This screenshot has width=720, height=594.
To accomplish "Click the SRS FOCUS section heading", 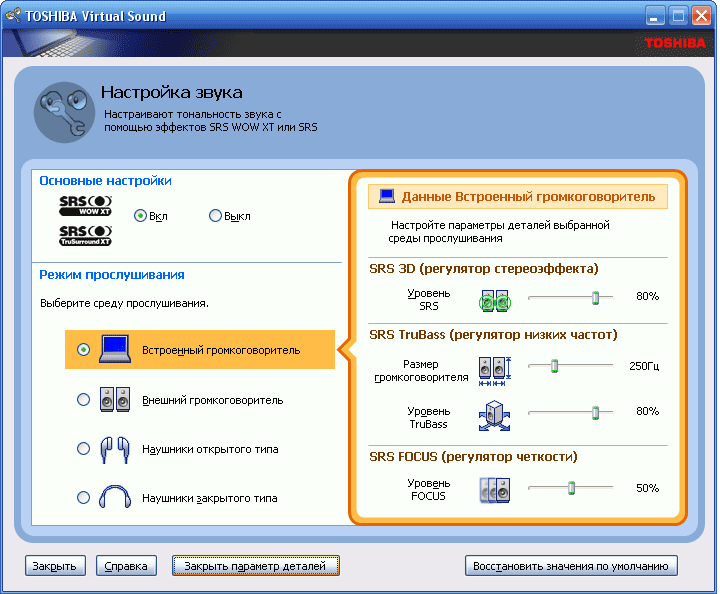I will [x=473, y=457].
